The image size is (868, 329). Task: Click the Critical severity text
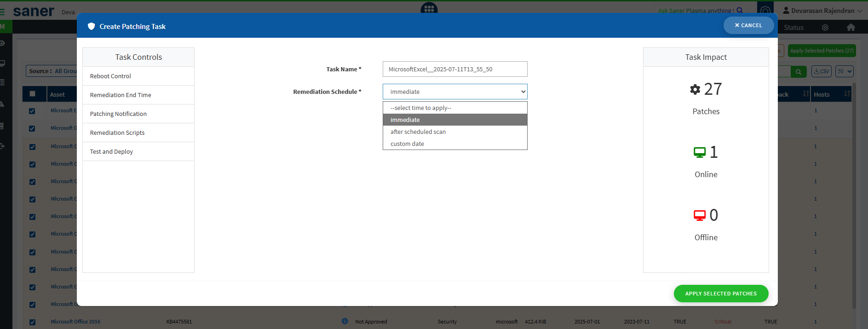(x=723, y=322)
